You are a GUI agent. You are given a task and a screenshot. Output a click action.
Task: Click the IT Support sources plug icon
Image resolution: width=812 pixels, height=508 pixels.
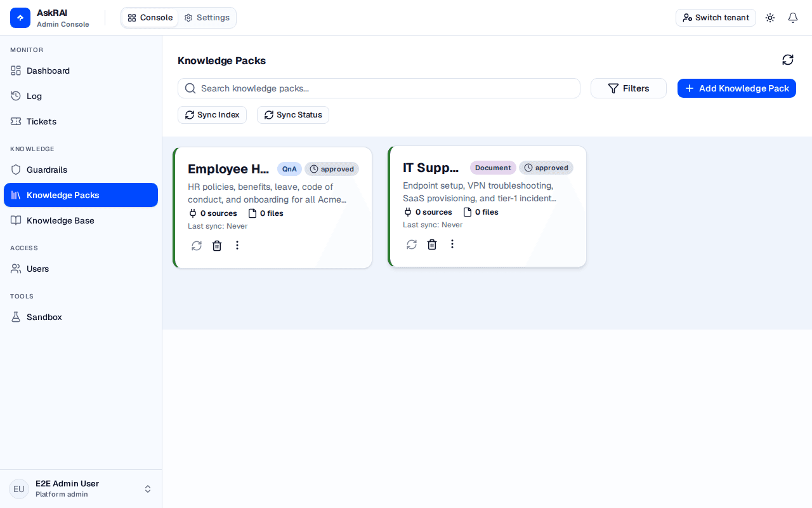tap(408, 212)
